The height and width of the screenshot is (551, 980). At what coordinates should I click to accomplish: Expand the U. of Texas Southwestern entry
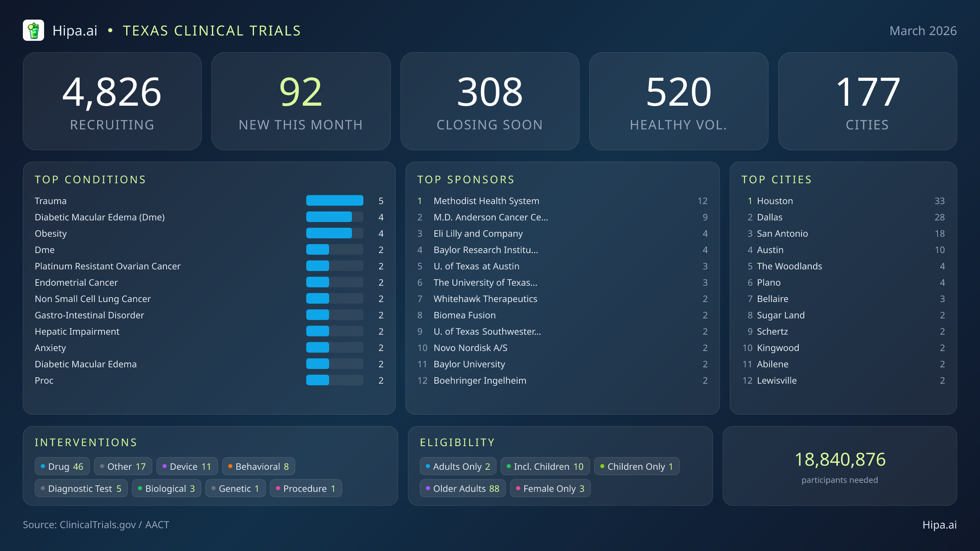[x=487, y=331]
